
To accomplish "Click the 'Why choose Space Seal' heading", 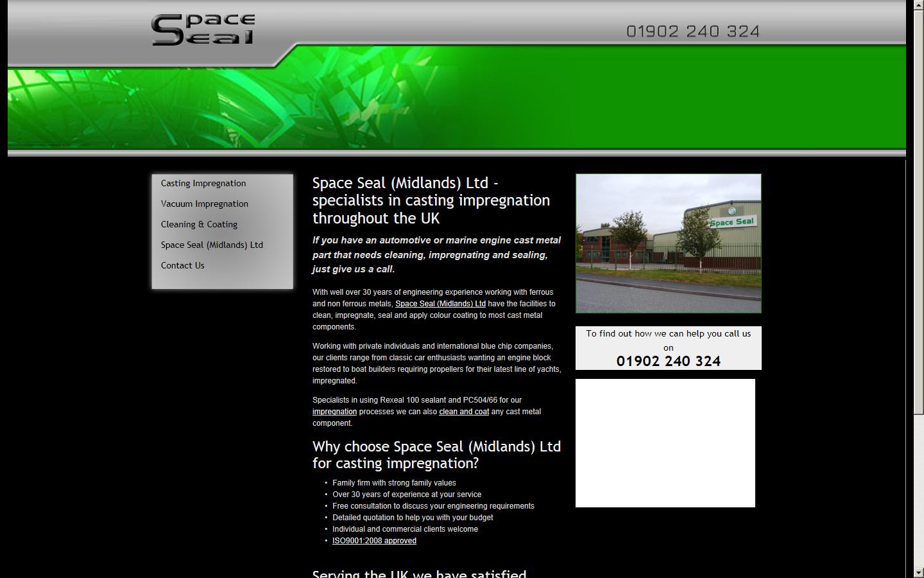I will pyautogui.click(x=436, y=455).
